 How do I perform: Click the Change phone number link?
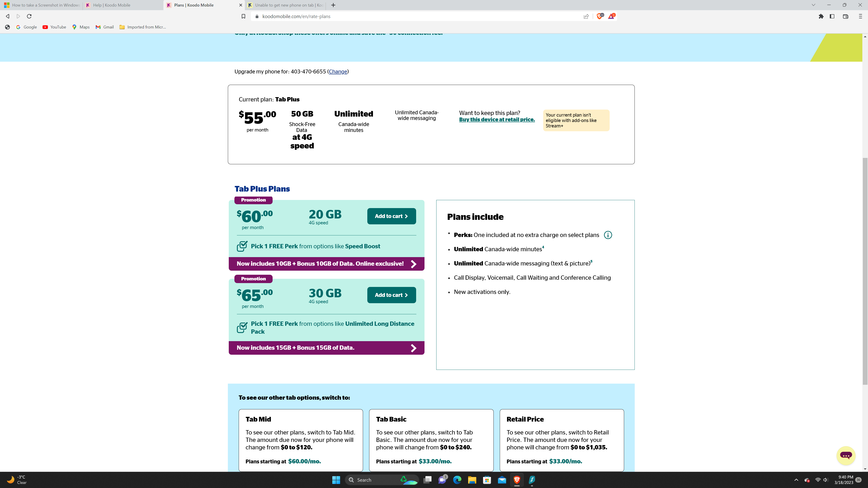tap(338, 71)
